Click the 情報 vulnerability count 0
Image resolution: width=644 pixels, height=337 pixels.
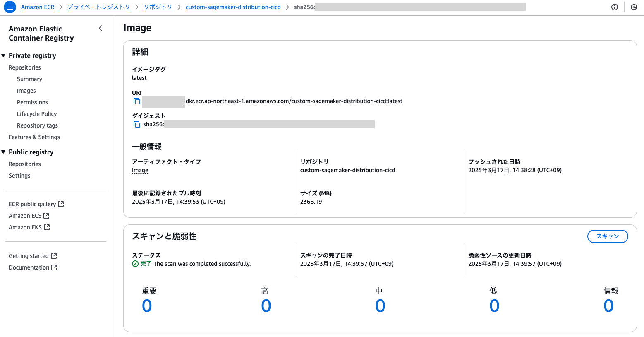coord(608,306)
